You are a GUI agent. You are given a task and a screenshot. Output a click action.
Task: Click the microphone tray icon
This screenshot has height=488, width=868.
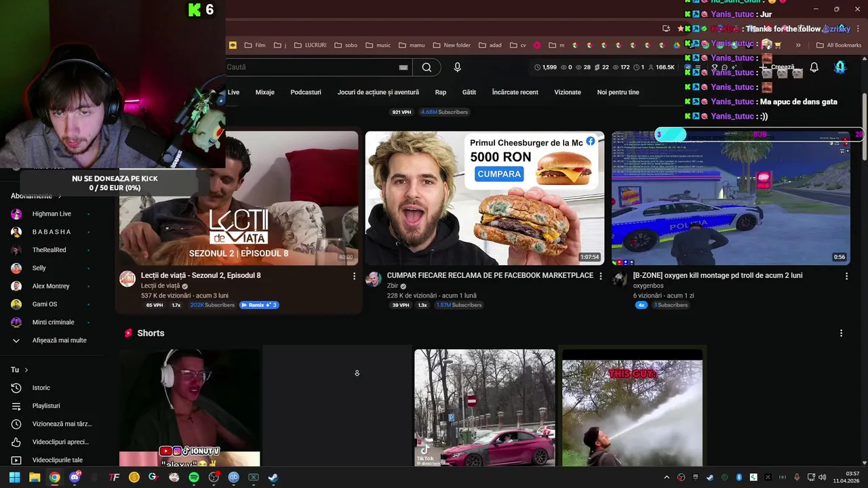[797, 477]
